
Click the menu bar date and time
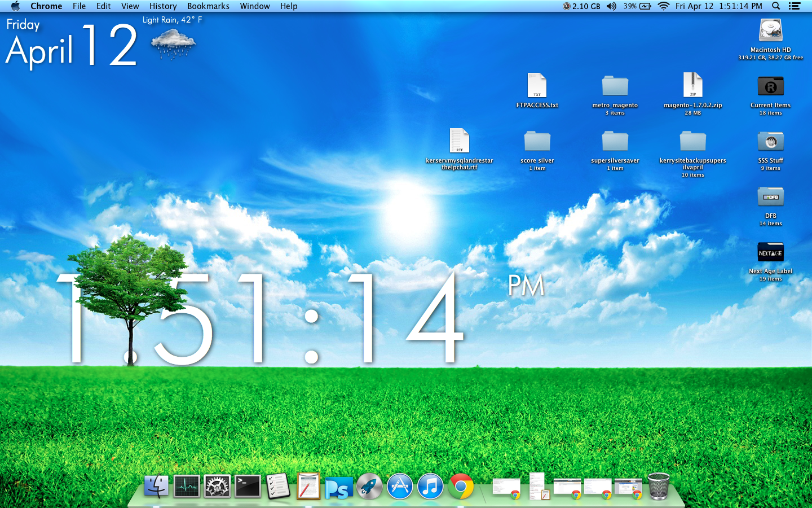coord(718,6)
